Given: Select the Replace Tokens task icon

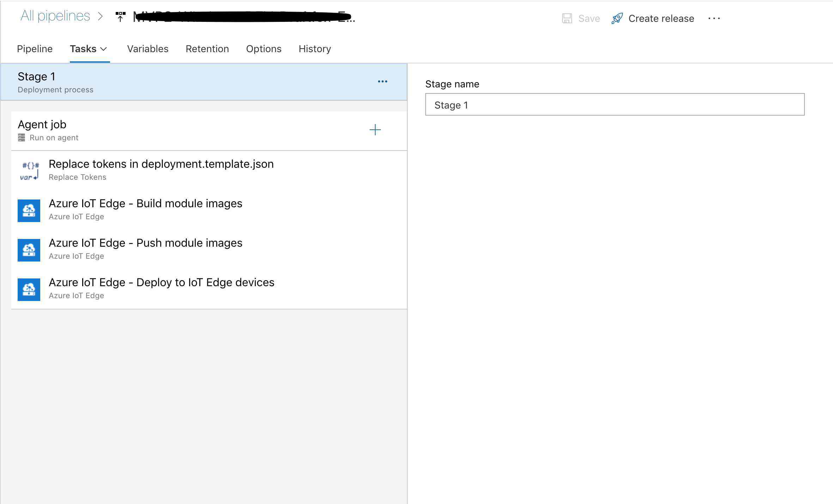Looking at the screenshot, I should pos(29,170).
